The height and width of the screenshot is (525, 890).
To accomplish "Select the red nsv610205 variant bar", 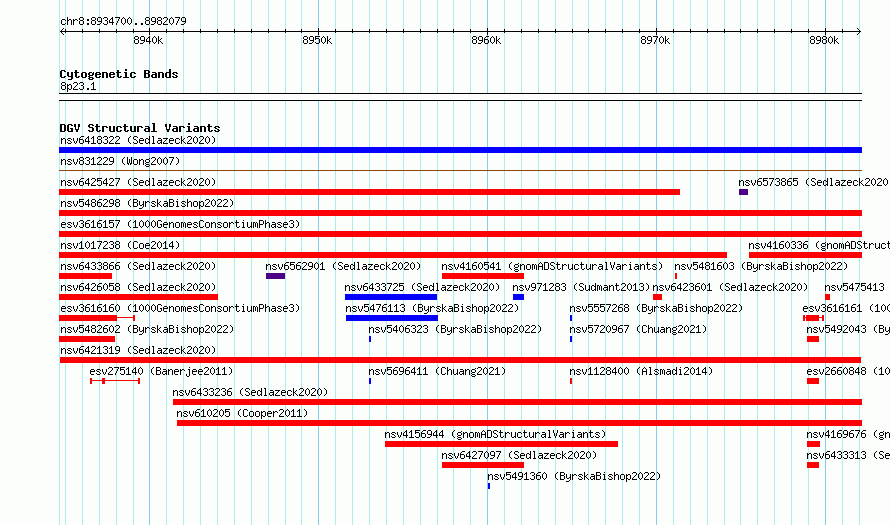I will [x=519, y=423].
